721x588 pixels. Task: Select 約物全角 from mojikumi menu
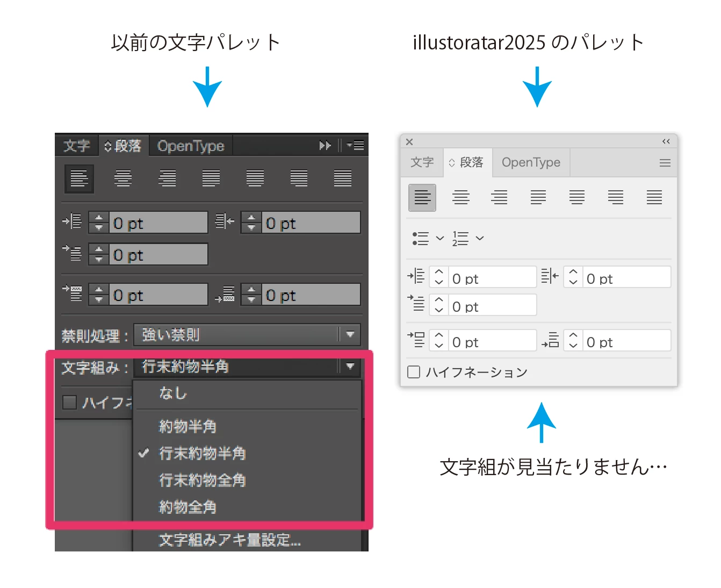tap(247, 507)
